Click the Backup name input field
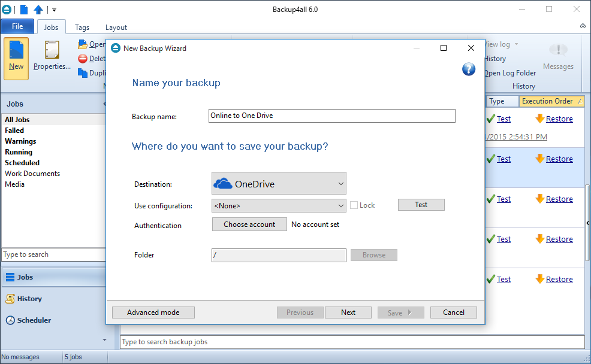The height and width of the screenshot is (364, 591). point(331,116)
